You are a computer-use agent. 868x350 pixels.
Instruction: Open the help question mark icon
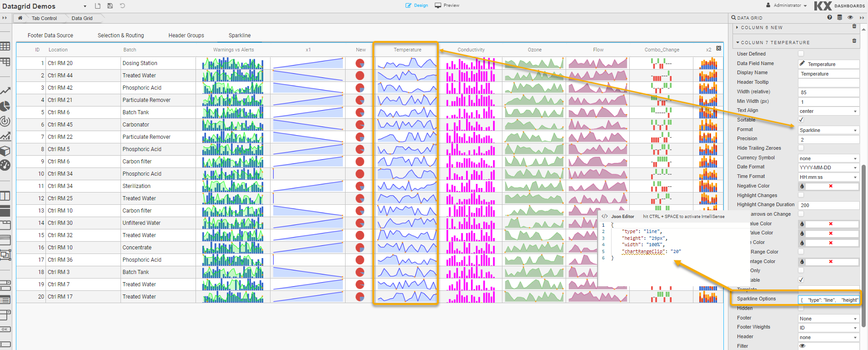830,17
